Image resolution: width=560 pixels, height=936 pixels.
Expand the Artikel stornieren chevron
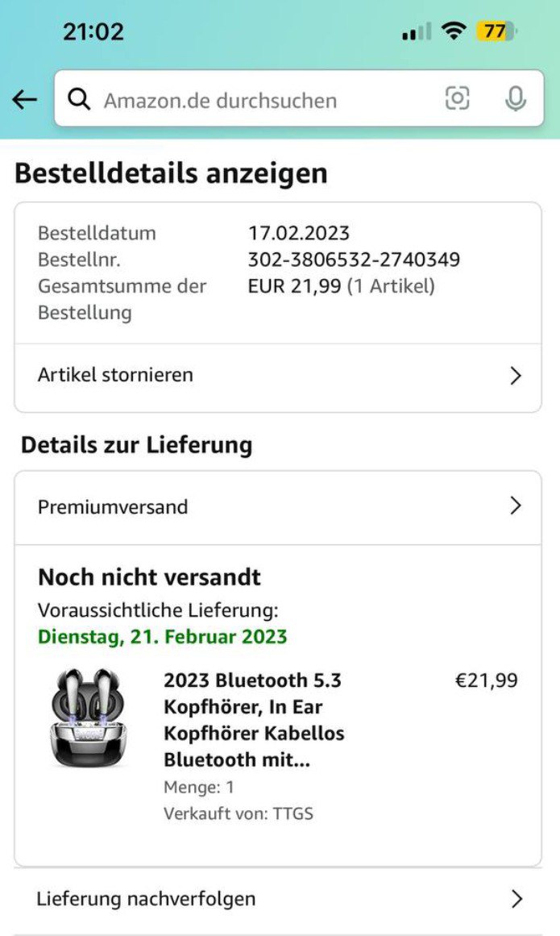[x=516, y=376]
